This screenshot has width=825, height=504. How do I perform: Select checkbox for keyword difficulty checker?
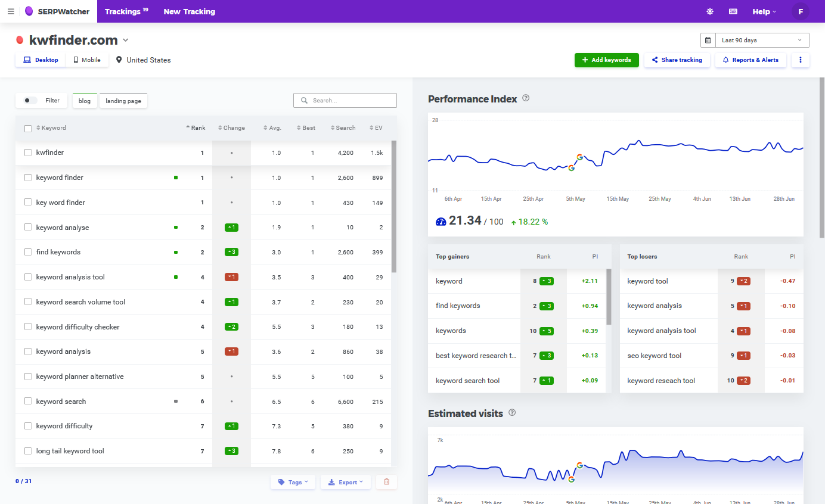coord(28,327)
